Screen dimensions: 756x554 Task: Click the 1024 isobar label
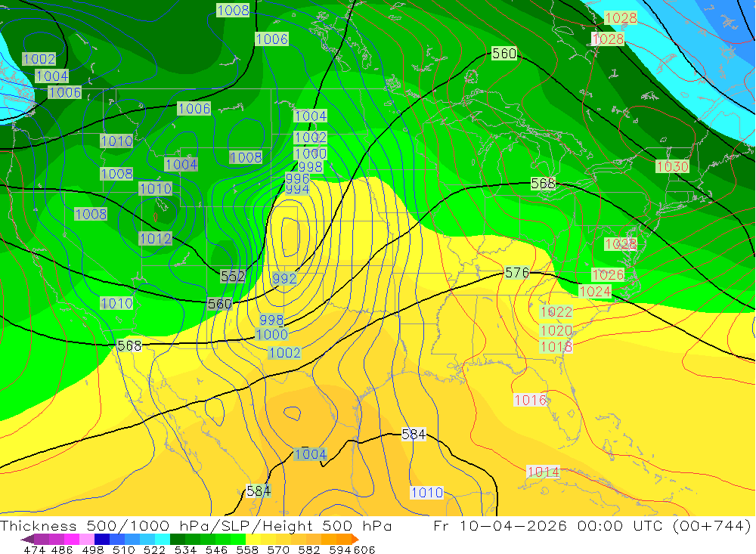(595, 292)
